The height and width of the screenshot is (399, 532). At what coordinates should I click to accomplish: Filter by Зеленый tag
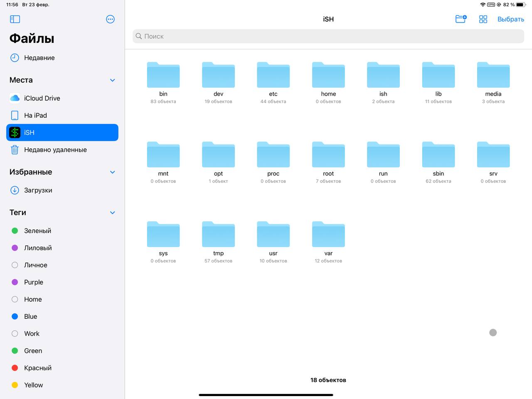coord(62,230)
